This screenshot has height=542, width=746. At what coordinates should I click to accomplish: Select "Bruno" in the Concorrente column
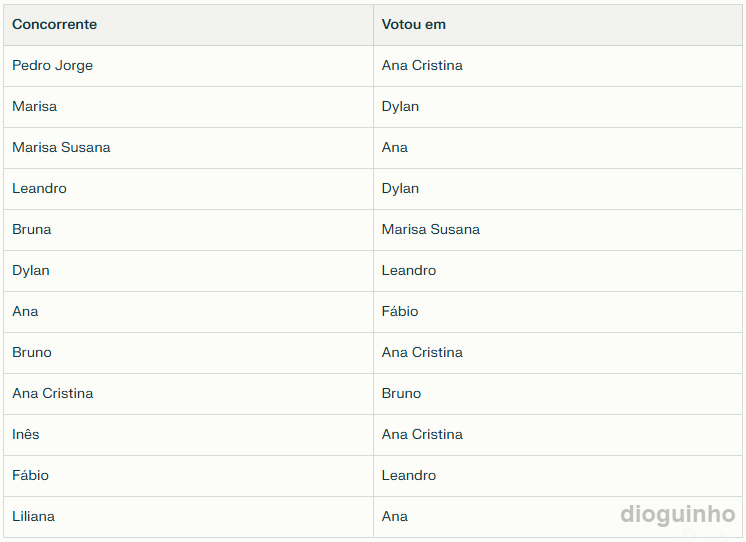[32, 352]
